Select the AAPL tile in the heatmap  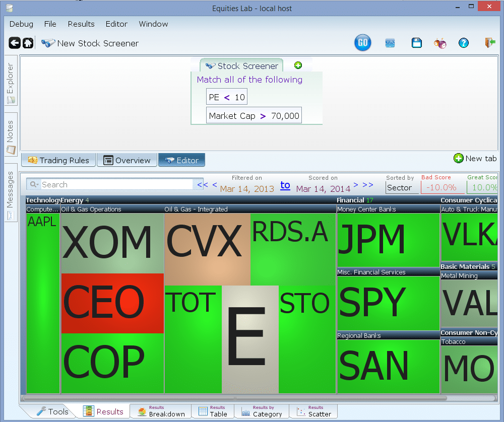coord(43,303)
